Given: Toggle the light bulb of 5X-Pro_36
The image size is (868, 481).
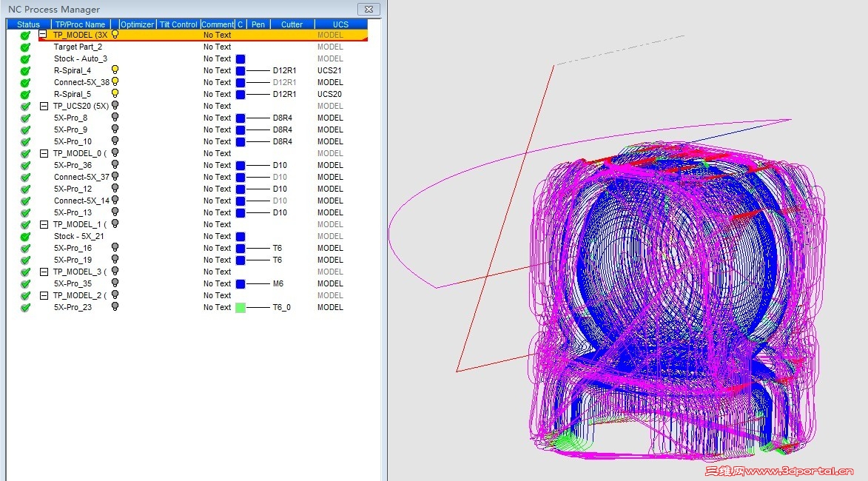Looking at the screenshot, I should click(x=115, y=165).
